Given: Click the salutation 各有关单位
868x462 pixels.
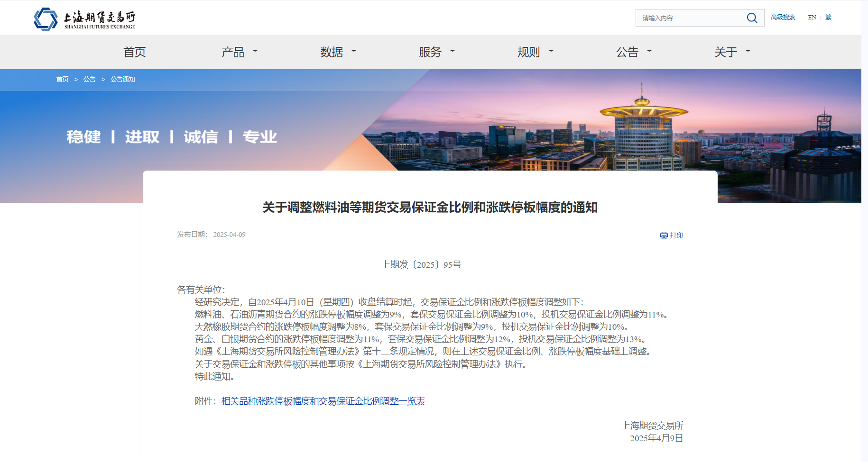Looking at the screenshot, I should point(201,290).
